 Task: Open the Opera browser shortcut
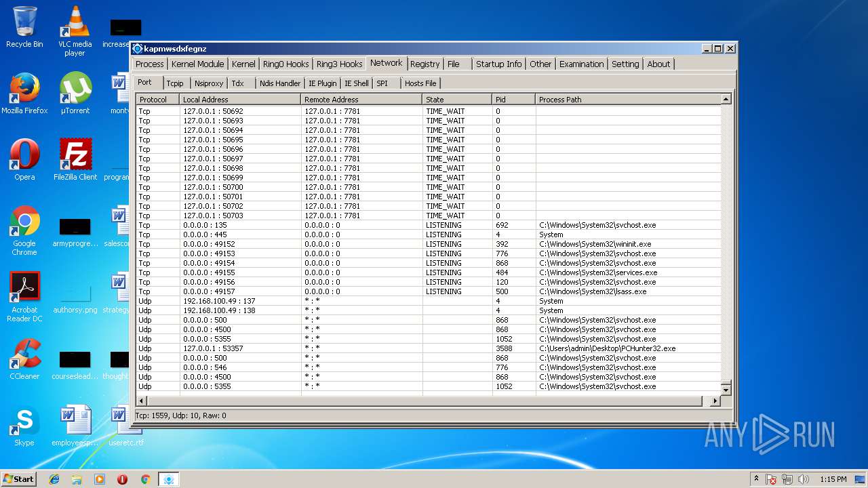pos(24,160)
